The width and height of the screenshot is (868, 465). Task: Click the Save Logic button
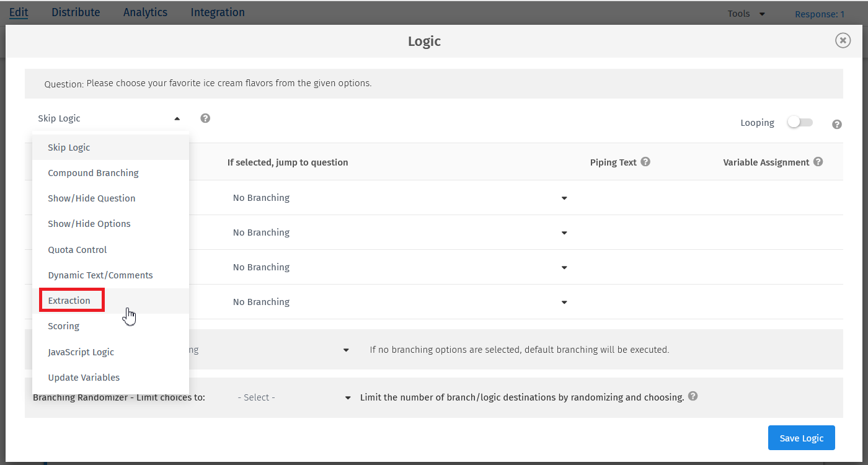pos(801,438)
